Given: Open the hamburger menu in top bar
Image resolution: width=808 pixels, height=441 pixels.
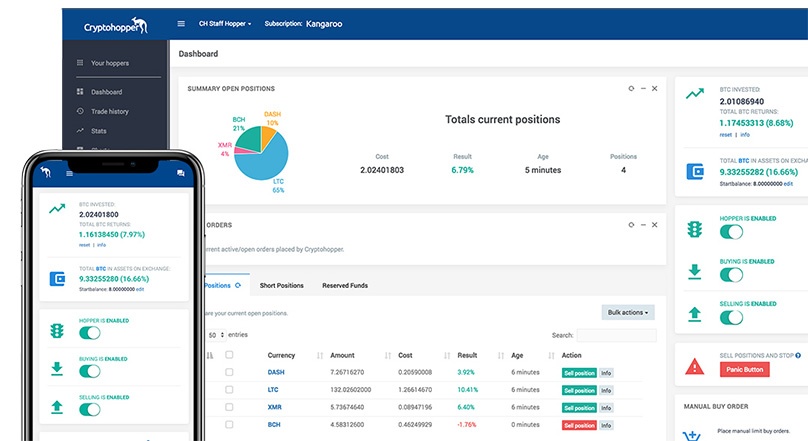Looking at the screenshot, I should point(181,24).
